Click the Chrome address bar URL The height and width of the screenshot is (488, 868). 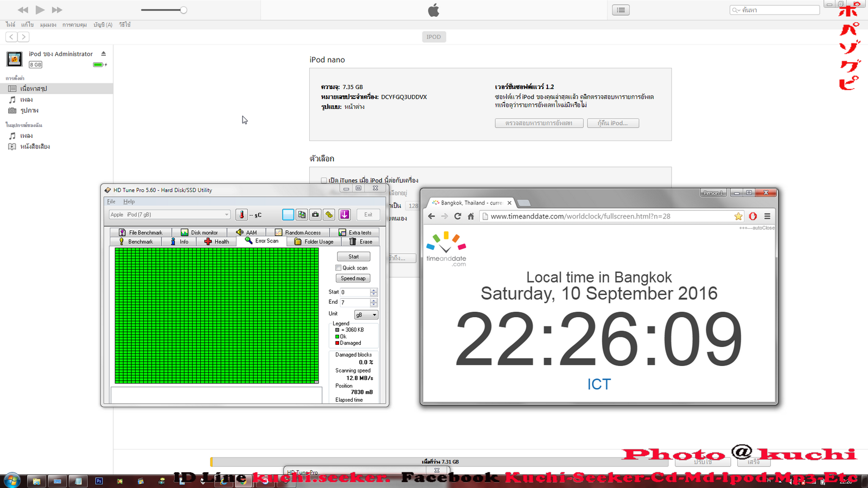coord(580,216)
